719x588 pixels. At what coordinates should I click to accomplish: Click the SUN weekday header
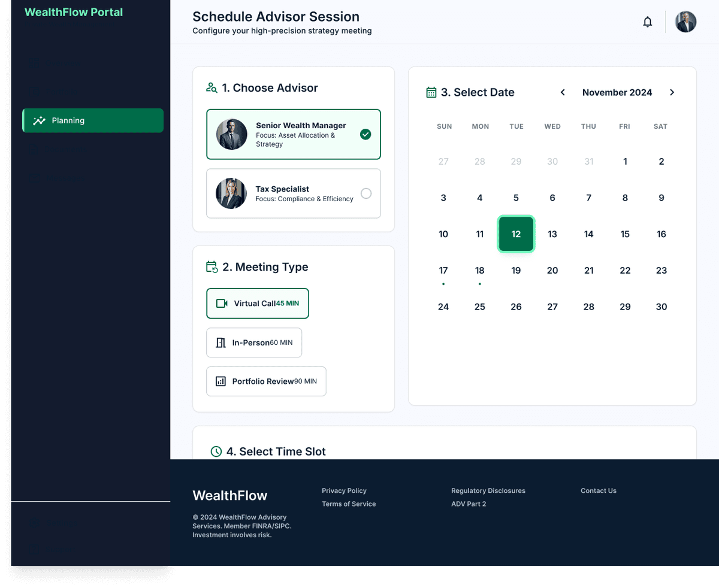(445, 126)
